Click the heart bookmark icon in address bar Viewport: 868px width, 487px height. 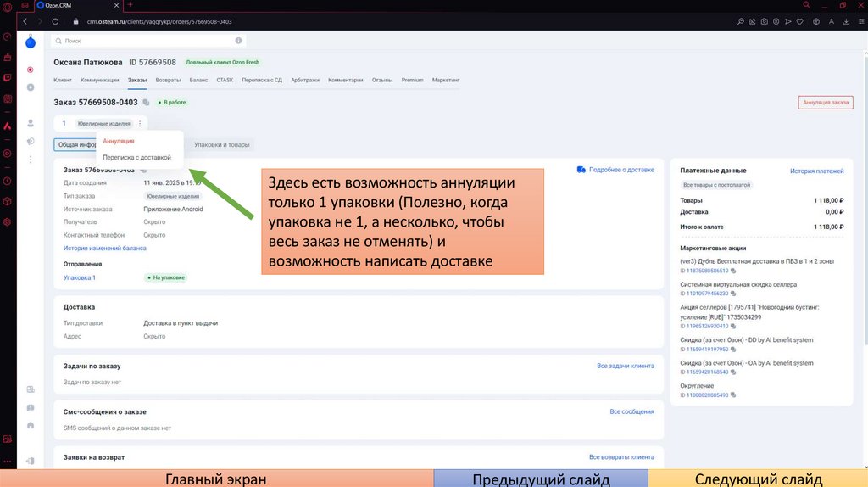pos(800,21)
